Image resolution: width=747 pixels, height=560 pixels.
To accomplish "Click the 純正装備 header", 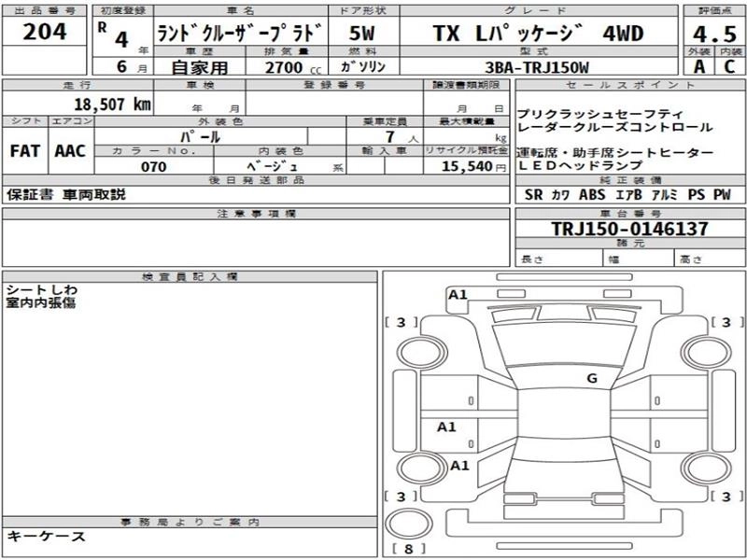I will tap(630, 180).
